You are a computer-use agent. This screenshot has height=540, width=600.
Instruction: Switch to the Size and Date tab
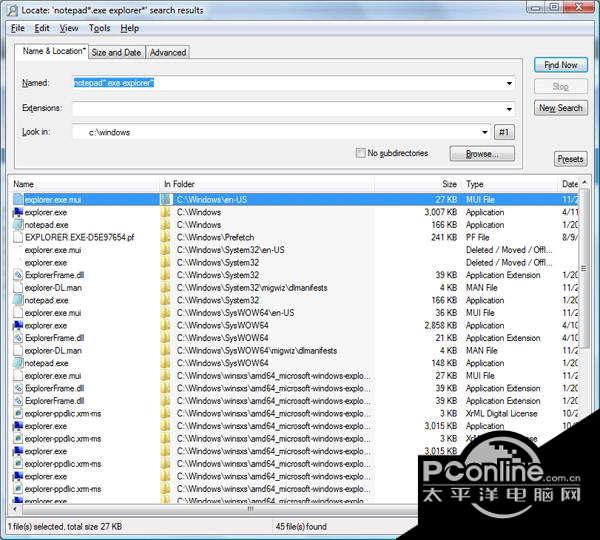point(116,52)
